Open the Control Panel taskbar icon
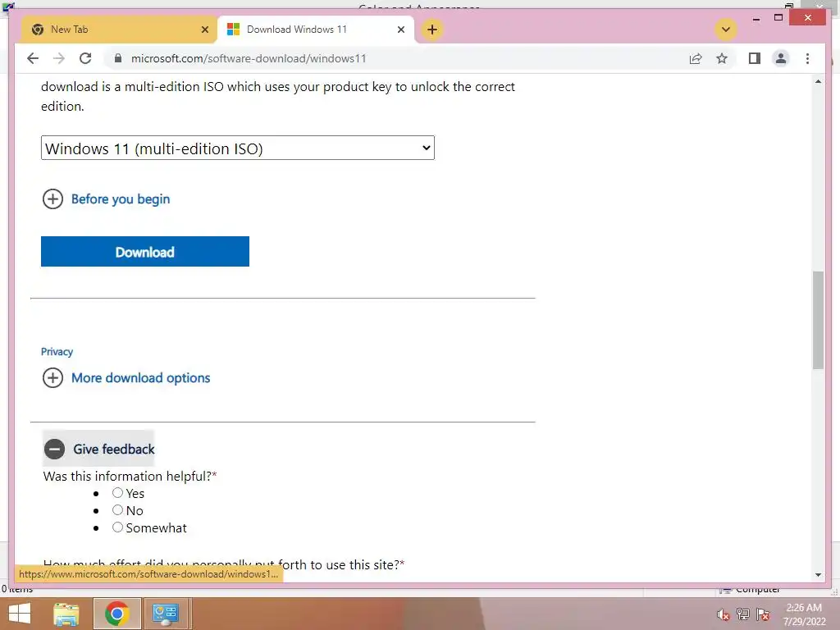This screenshot has height=630, width=840. (x=166, y=614)
